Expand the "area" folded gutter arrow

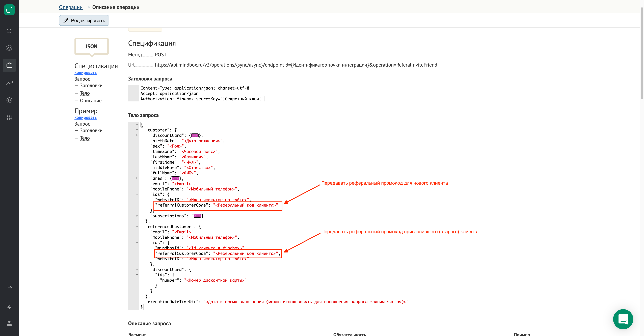pyautogui.click(x=137, y=178)
